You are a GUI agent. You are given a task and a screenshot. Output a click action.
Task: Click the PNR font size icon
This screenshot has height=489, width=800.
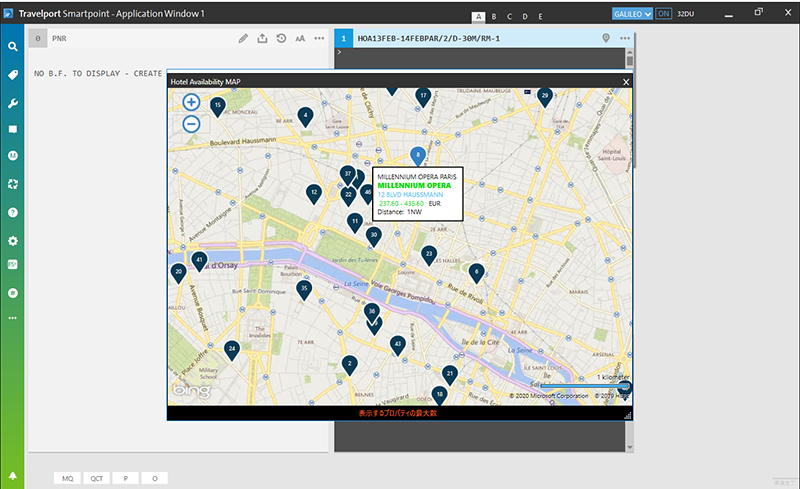click(x=300, y=38)
